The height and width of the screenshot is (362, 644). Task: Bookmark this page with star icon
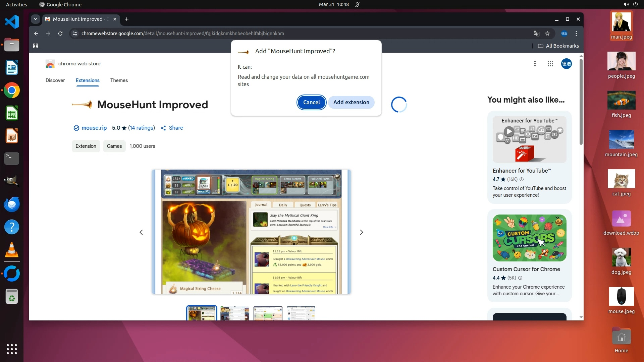[547, 34]
